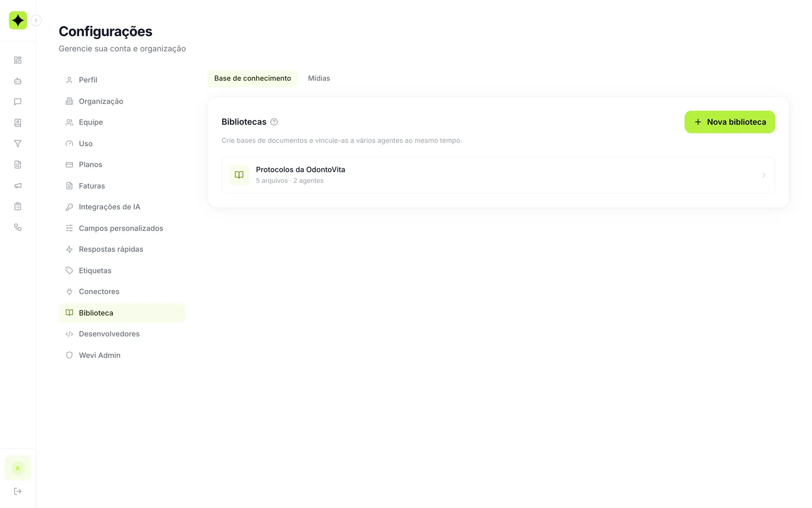Screen dimensions: 812x508
Task: Switch to the Mídias tab
Action: (319, 78)
